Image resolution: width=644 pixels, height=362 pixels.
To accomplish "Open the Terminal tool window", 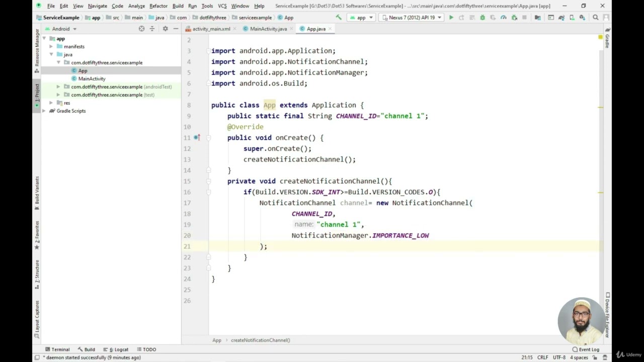I will pyautogui.click(x=57, y=349).
